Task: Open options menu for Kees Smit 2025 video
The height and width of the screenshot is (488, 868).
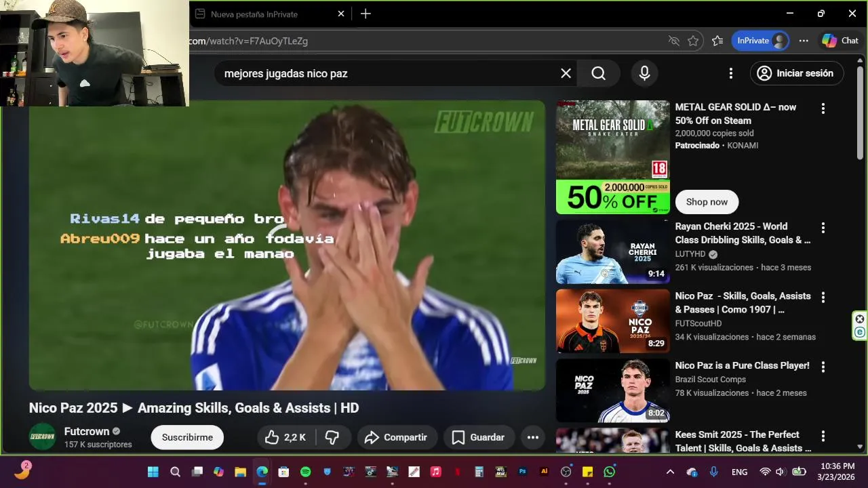Action: (x=823, y=436)
